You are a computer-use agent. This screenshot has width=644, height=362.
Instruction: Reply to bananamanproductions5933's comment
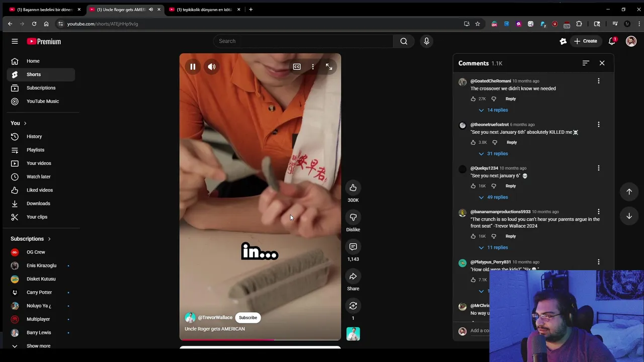click(511, 236)
